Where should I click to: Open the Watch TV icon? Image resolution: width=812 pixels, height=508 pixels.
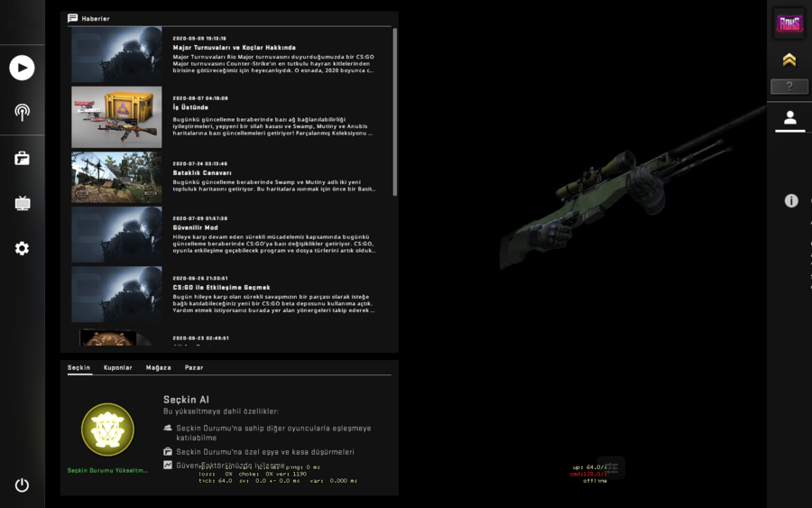point(23,203)
